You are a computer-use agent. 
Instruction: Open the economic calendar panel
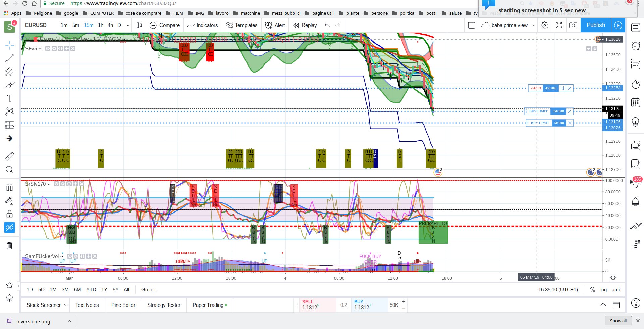tap(636, 102)
